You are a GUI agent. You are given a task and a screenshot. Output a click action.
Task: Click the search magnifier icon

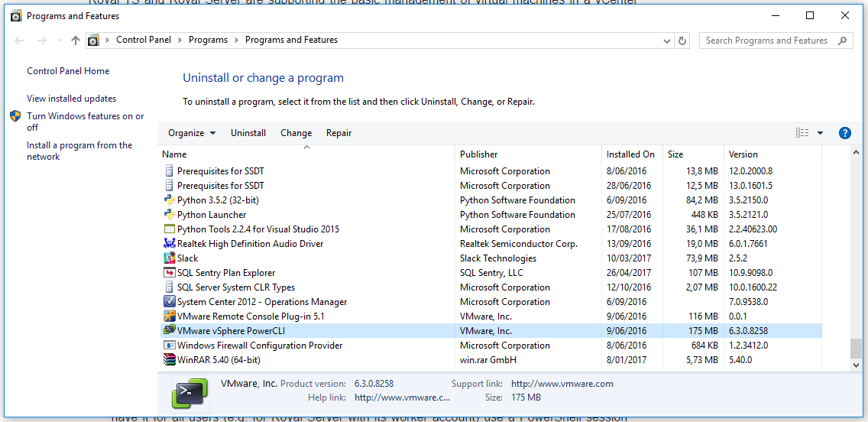click(x=842, y=41)
